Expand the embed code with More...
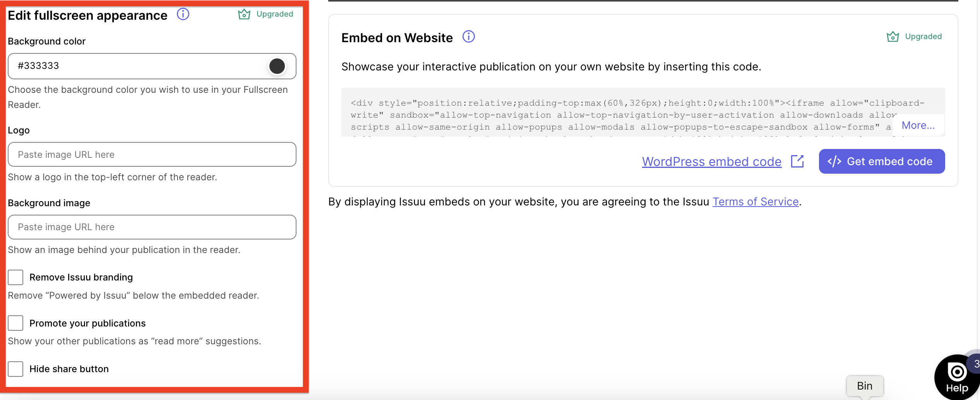 (x=918, y=125)
